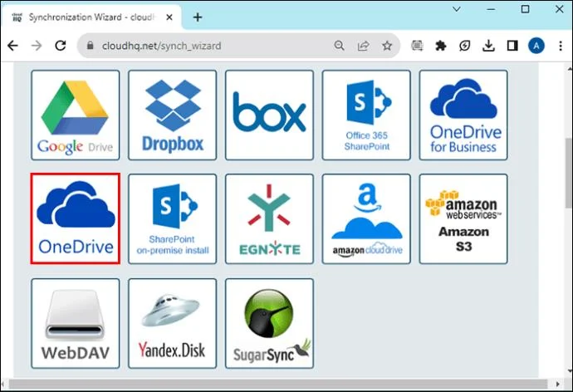
Task: Toggle the browser side panel
Action: [x=512, y=46]
